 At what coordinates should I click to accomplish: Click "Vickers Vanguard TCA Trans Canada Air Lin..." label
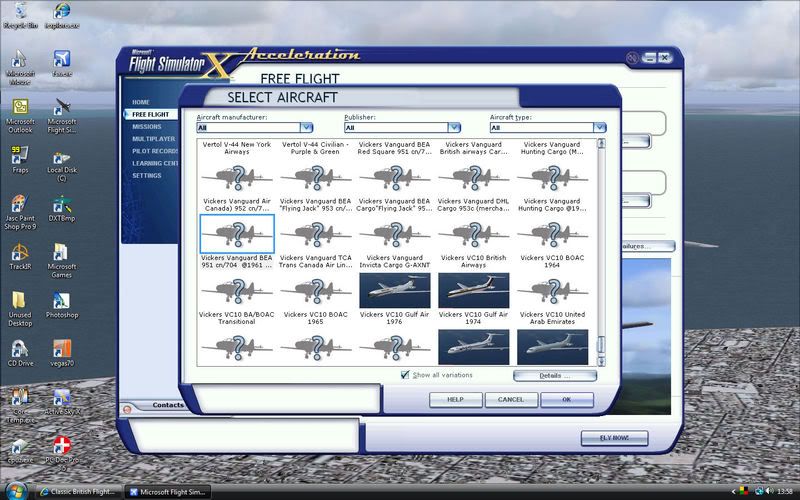(x=315, y=261)
